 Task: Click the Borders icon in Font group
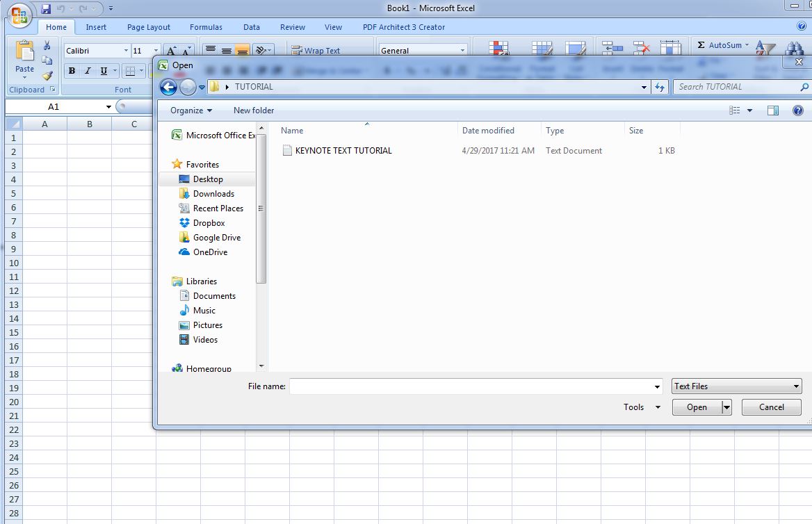pyautogui.click(x=131, y=71)
